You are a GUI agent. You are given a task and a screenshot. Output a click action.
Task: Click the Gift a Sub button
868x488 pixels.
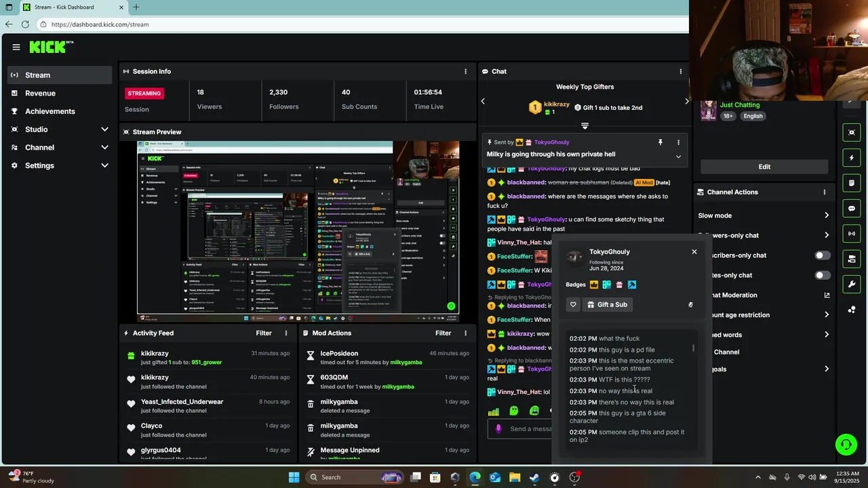coord(607,304)
